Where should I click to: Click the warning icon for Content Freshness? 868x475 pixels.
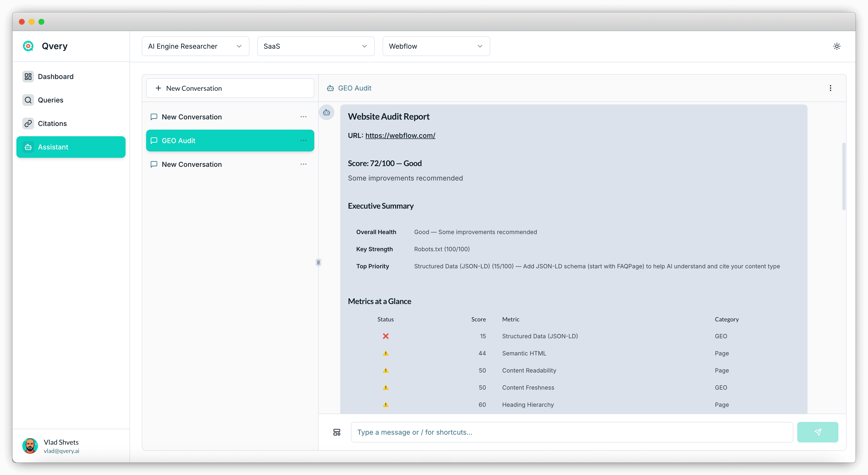pyautogui.click(x=386, y=388)
